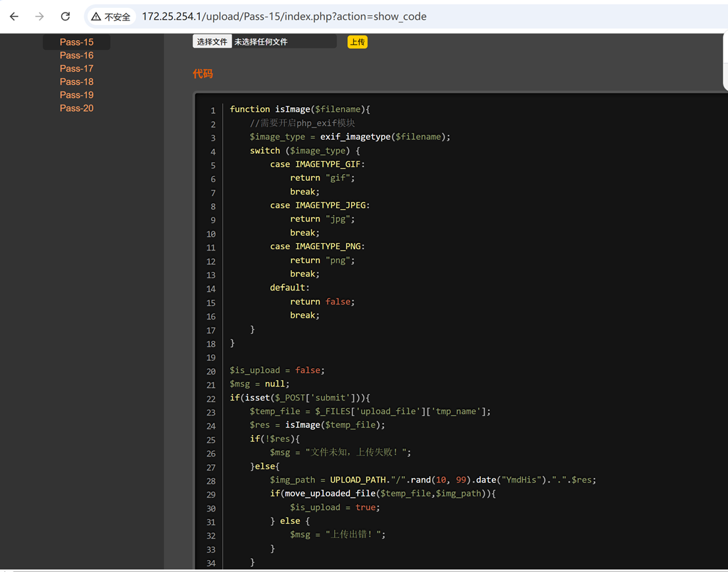Open Pass-15 in the sidebar
Image resolution: width=728 pixels, height=572 pixels.
point(76,42)
